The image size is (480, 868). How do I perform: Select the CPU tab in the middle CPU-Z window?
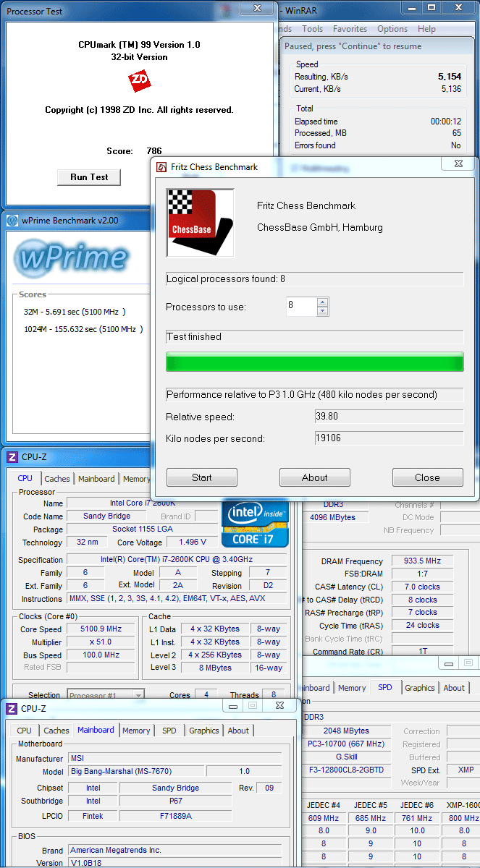tap(25, 478)
